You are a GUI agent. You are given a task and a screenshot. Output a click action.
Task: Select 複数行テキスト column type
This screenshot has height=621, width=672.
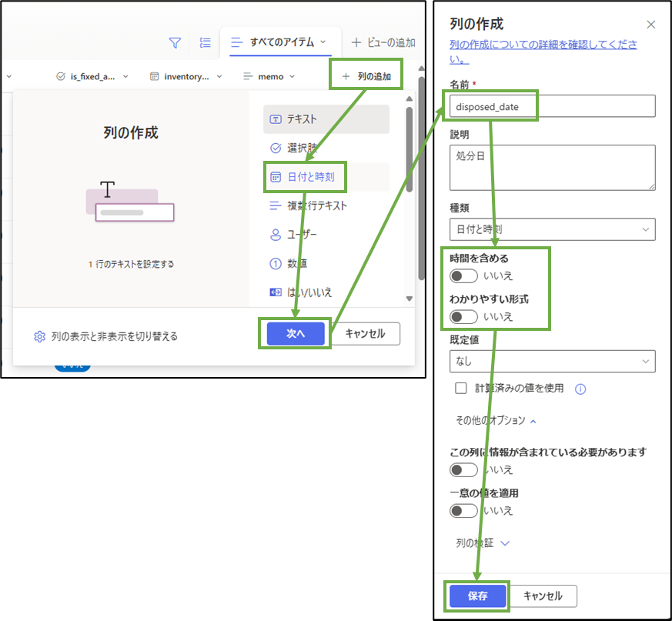coord(326,205)
